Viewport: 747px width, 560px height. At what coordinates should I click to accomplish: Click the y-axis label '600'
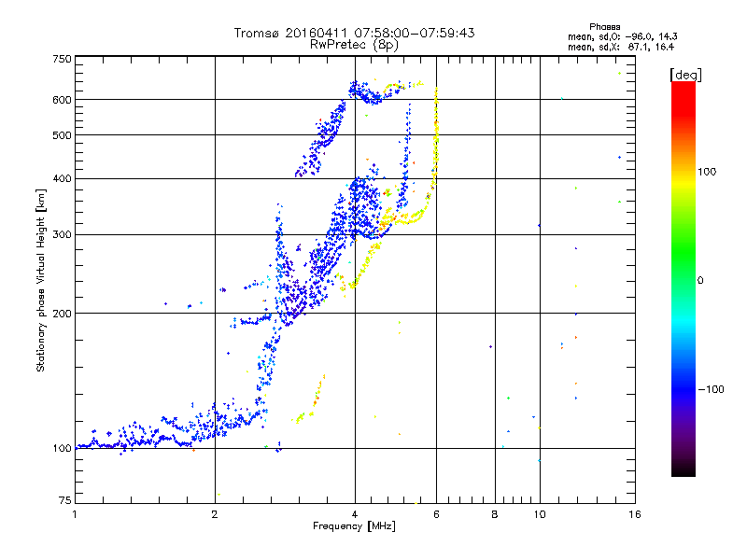click(x=62, y=100)
